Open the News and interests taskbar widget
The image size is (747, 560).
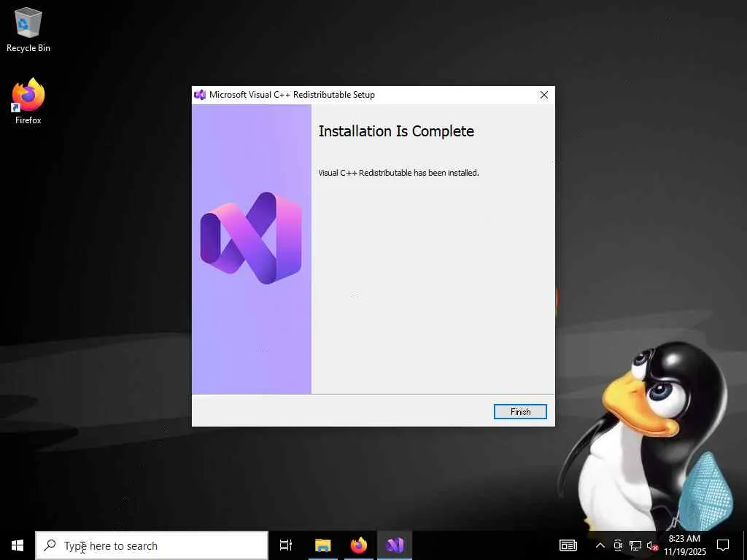(568, 545)
